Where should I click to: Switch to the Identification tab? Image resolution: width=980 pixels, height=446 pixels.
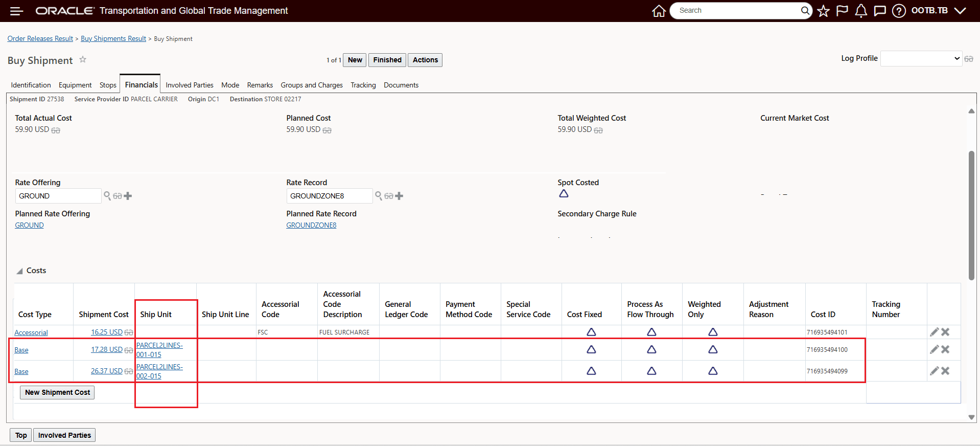(31, 85)
